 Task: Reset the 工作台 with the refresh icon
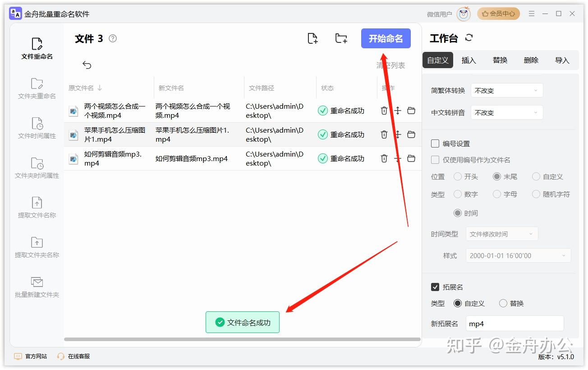(x=469, y=38)
